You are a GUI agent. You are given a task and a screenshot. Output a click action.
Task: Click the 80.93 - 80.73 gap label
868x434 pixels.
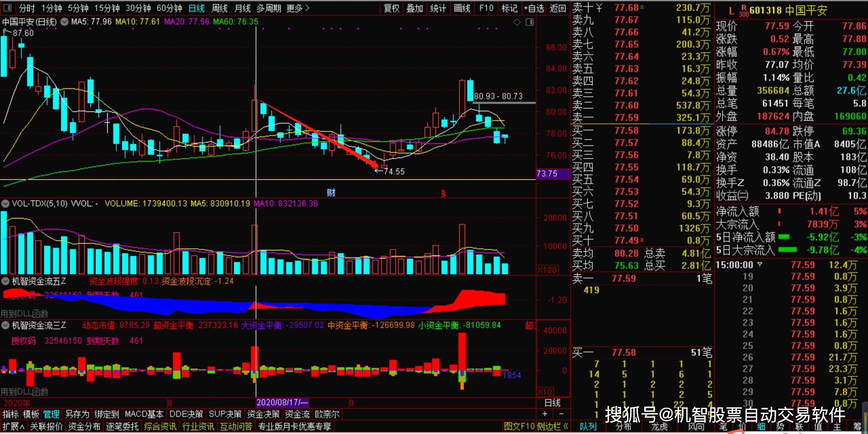(498, 96)
